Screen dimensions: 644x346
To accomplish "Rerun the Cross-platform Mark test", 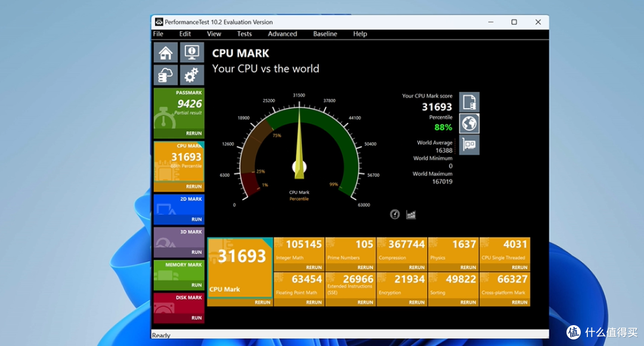I will (519, 302).
